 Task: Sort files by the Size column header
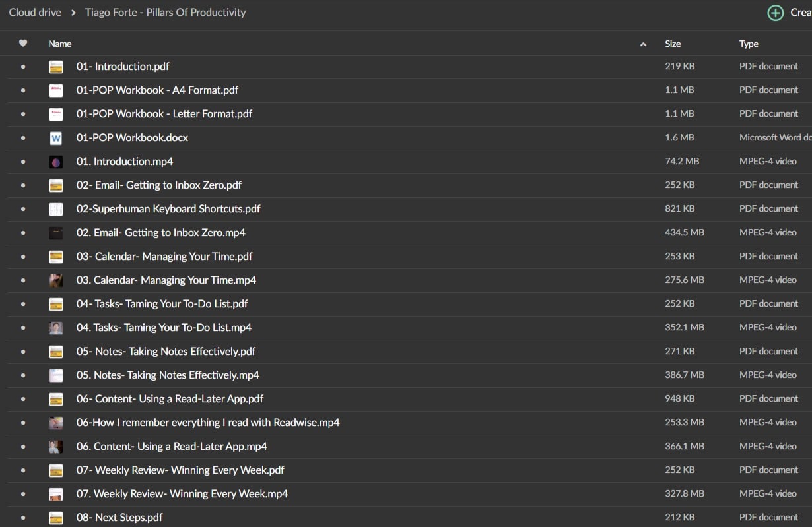[673, 44]
